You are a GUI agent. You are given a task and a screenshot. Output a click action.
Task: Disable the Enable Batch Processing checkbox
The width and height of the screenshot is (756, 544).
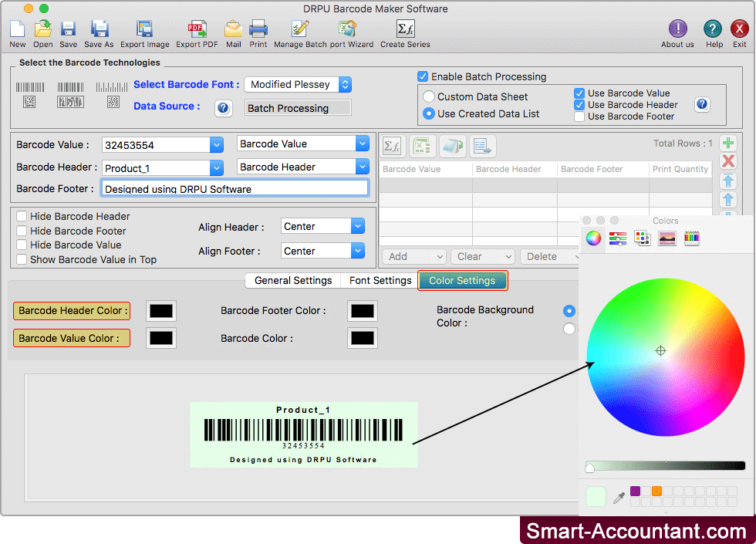423,76
